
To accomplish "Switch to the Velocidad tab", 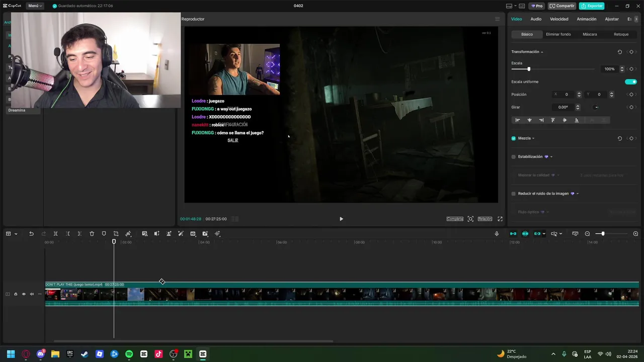I will (x=559, y=19).
